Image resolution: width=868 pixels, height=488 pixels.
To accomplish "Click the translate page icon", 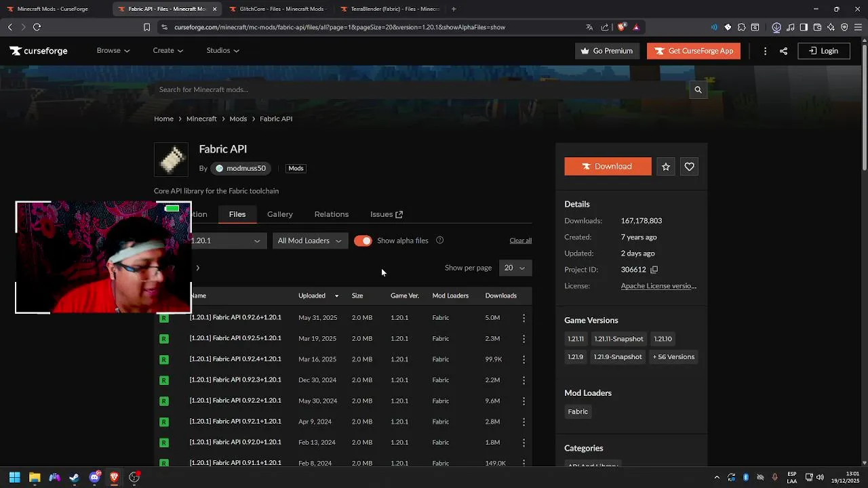I will pos(589,27).
